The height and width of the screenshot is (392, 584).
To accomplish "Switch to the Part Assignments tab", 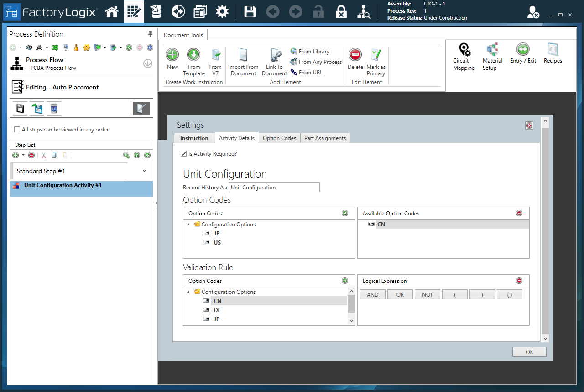I will point(325,138).
